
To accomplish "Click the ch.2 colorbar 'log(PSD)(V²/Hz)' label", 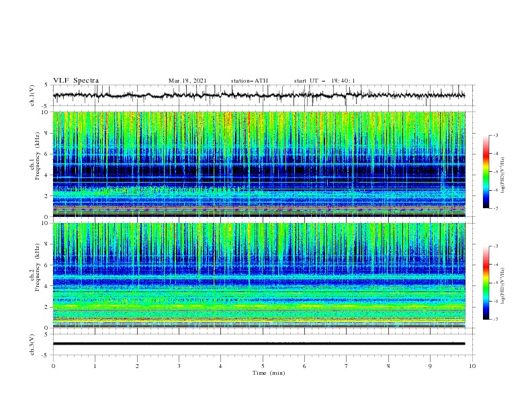I will coord(504,286).
